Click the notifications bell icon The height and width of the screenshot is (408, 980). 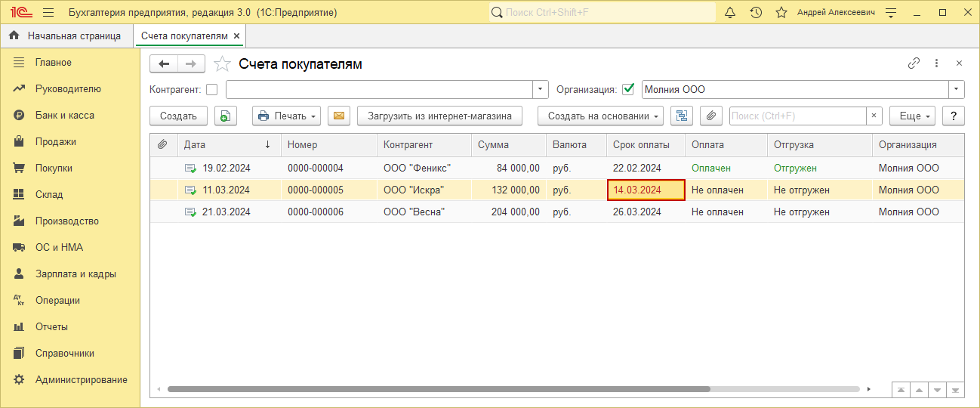coord(730,13)
